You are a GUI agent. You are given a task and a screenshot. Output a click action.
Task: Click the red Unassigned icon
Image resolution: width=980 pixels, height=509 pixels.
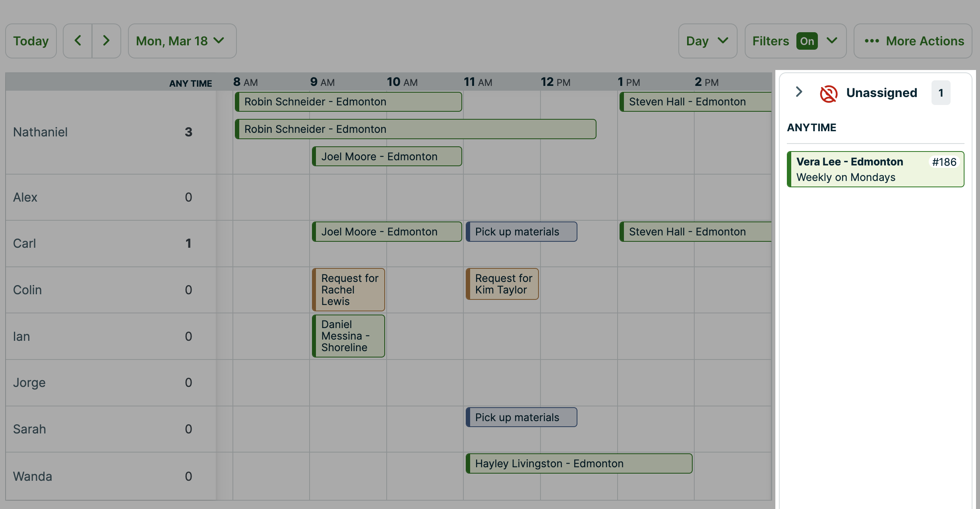click(x=829, y=93)
